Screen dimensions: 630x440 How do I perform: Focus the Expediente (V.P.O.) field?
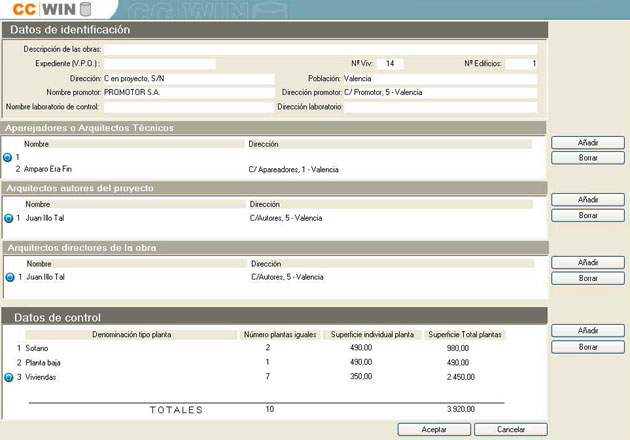160,63
